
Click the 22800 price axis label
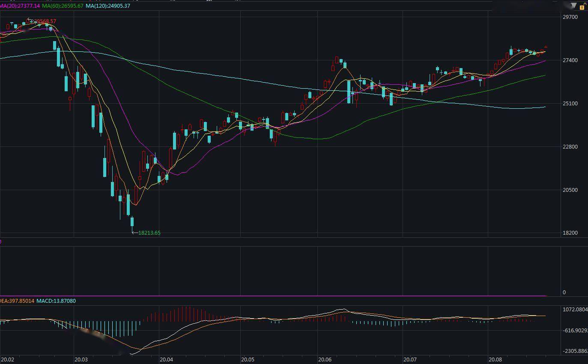[570, 147]
